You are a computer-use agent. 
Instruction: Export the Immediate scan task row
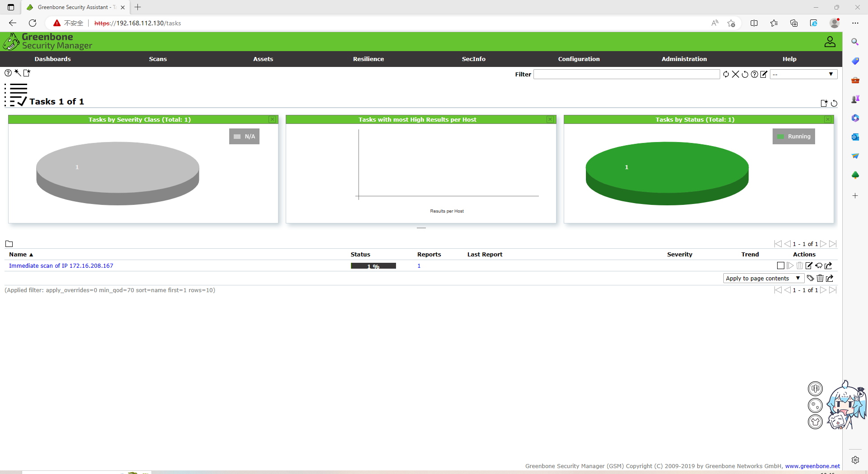click(x=828, y=265)
